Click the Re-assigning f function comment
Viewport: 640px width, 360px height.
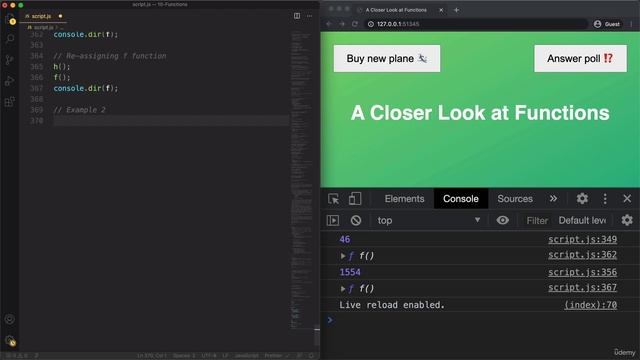[x=110, y=56]
